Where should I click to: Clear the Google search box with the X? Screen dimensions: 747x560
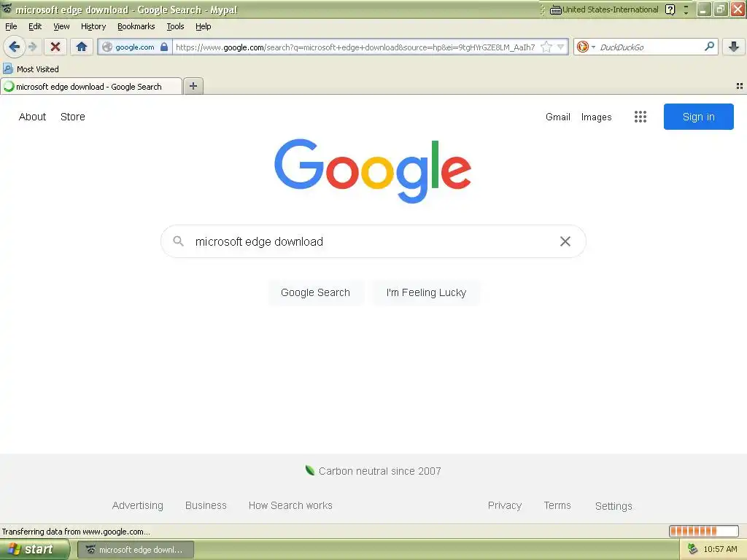(x=565, y=241)
